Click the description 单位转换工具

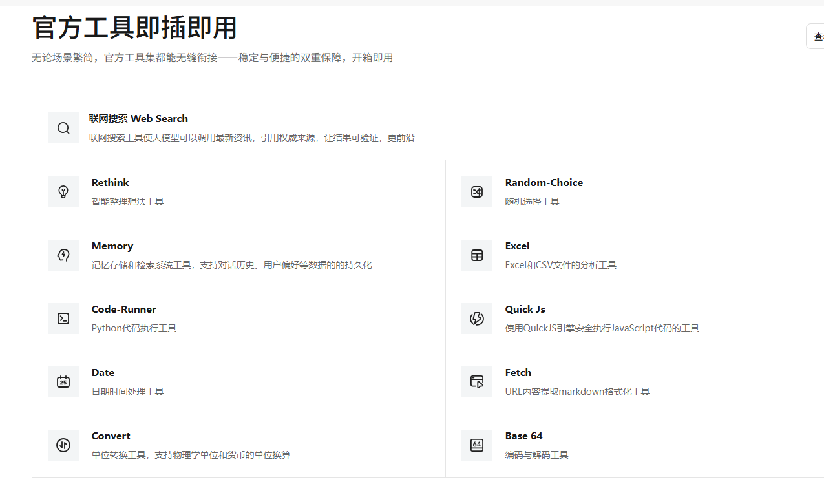tap(191, 455)
